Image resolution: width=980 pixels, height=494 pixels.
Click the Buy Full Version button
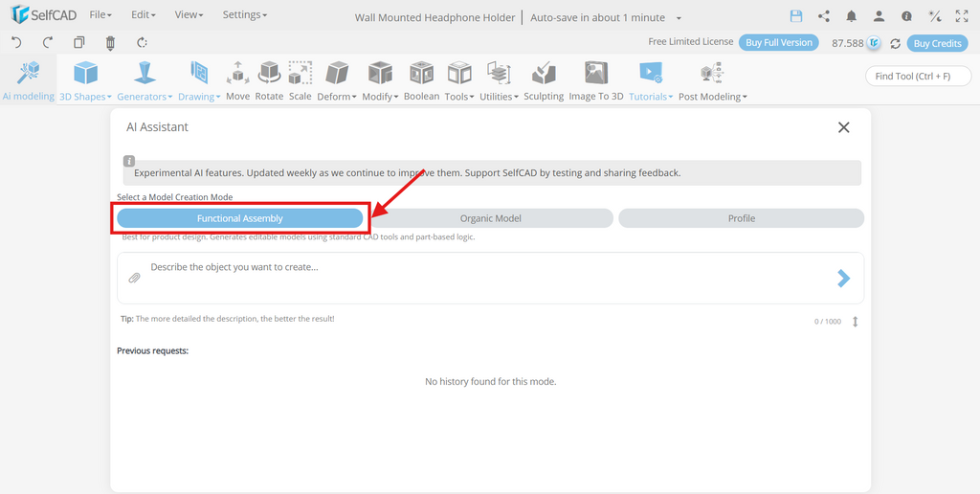pyautogui.click(x=779, y=42)
